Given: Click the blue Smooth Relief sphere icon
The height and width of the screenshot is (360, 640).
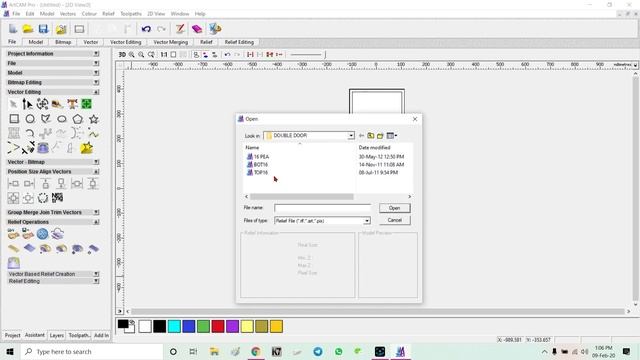Looking at the screenshot, I should coord(42,233).
